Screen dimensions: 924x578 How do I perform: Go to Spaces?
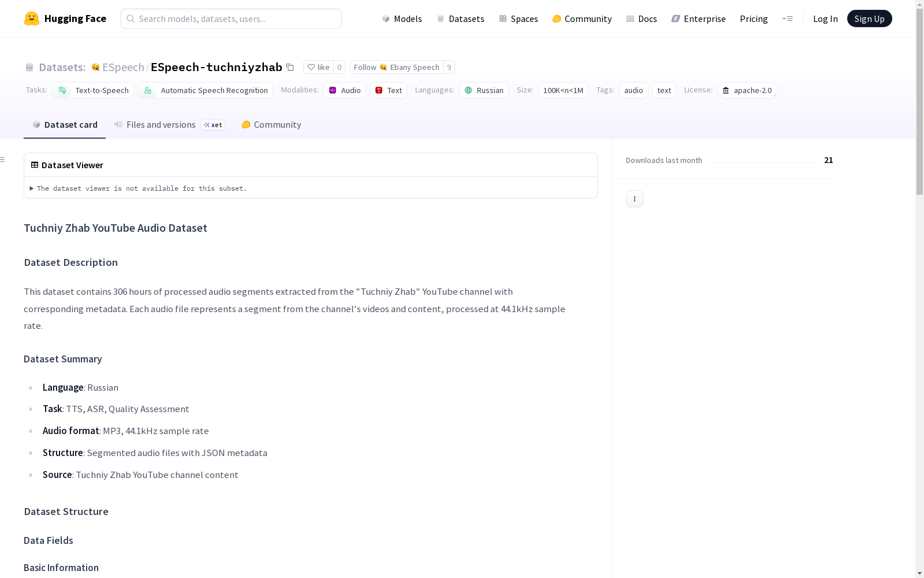tap(519, 18)
